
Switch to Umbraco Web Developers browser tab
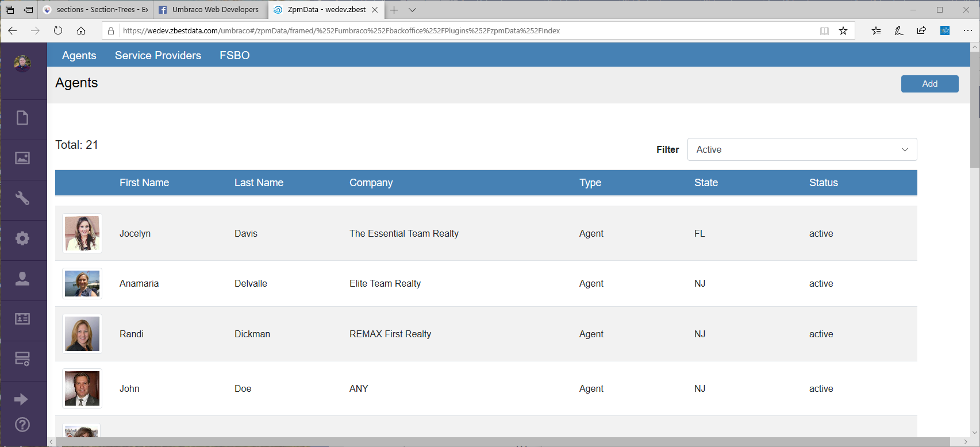point(210,10)
